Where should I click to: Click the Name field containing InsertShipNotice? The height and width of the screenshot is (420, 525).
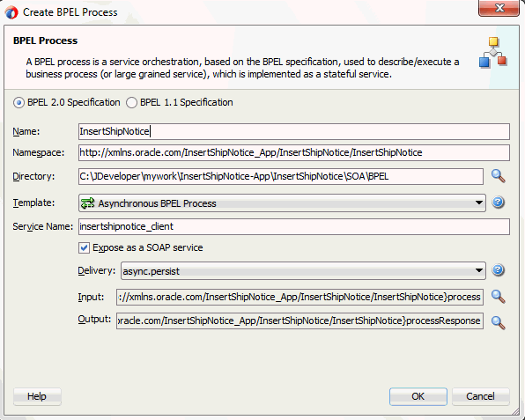[x=294, y=131]
